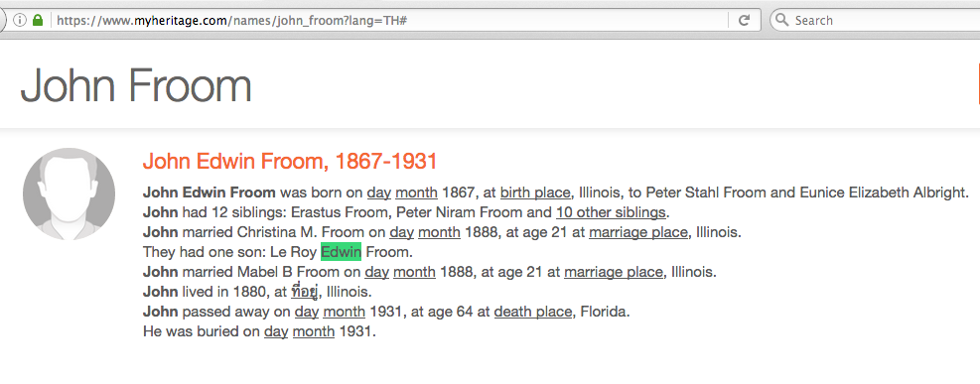The height and width of the screenshot is (384, 980).
Task: Open the '10 other siblings' link
Action: (x=611, y=212)
